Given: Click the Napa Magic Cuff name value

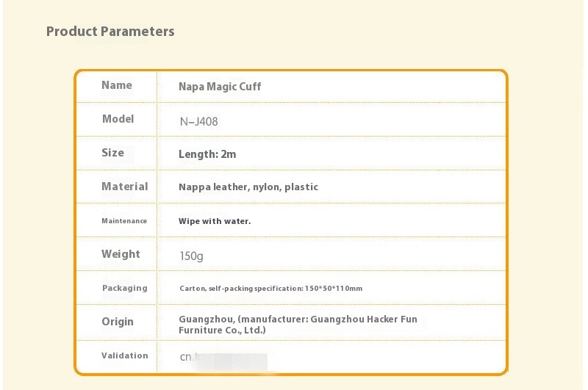Looking at the screenshot, I should [220, 87].
